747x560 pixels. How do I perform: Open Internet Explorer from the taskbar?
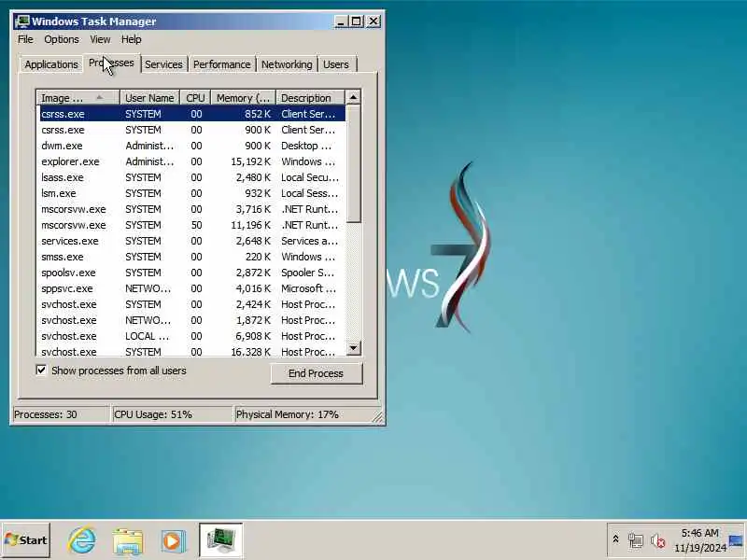point(82,540)
